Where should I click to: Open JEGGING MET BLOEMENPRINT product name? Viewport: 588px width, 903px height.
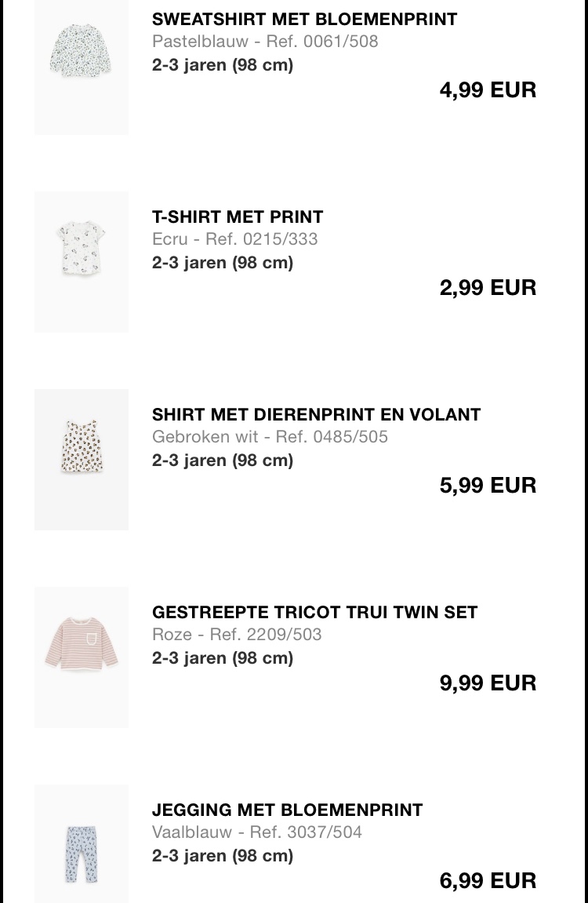click(287, 810)
